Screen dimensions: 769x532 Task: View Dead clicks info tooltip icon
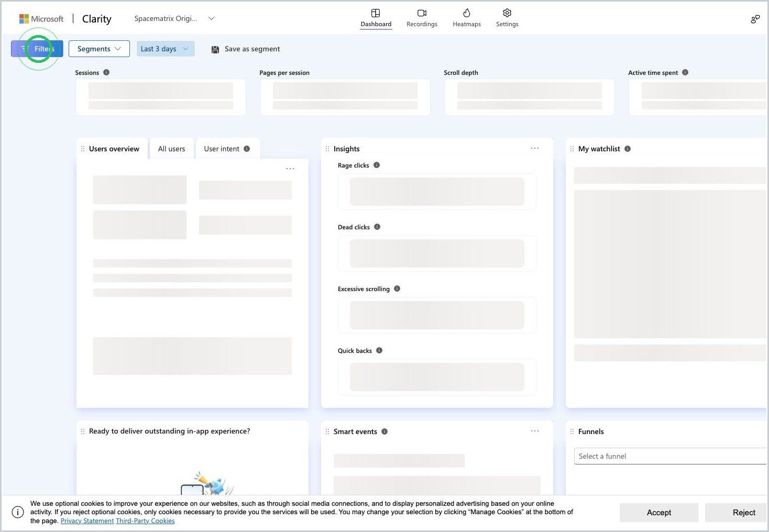(x=377, y=227)
